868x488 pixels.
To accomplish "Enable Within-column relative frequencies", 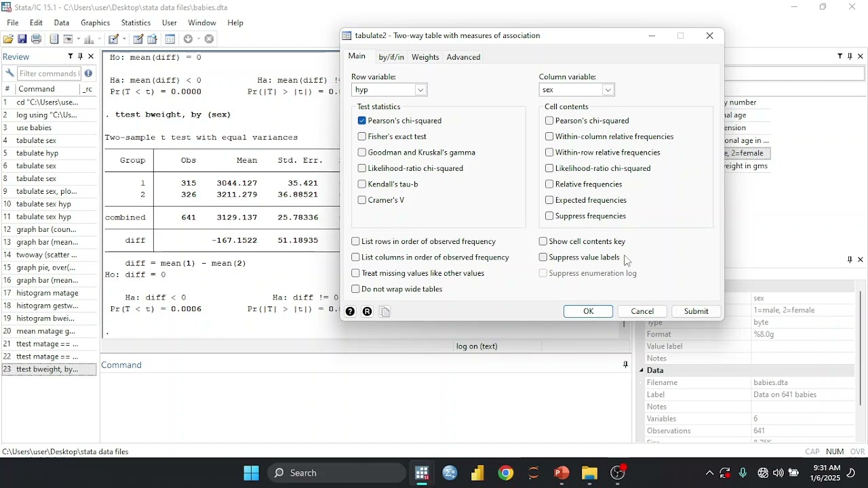I will tap(549, 137).
